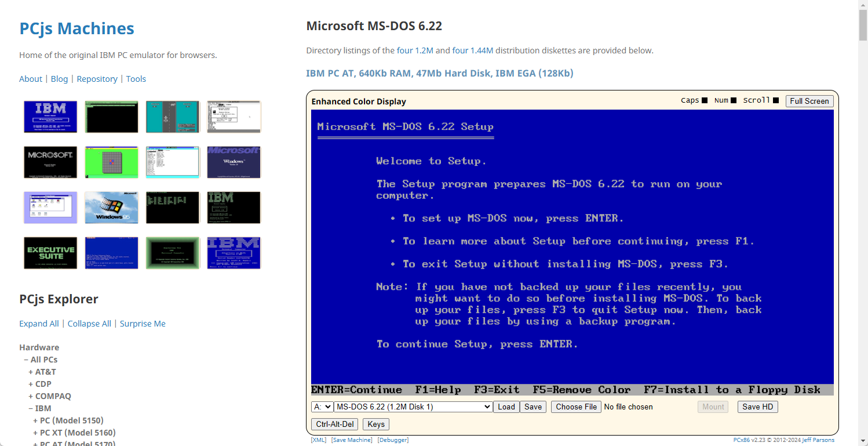Send Ctrl-Alt-Del to the machine

coord(335,424)
